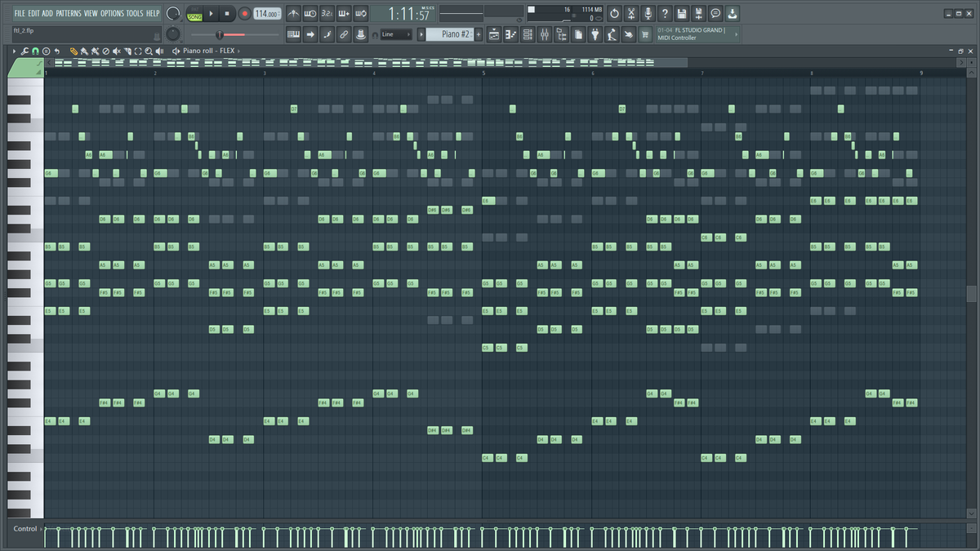Select the paint brush tool
The width and height of the screenshot is (980, 551).
coord(84,51)
